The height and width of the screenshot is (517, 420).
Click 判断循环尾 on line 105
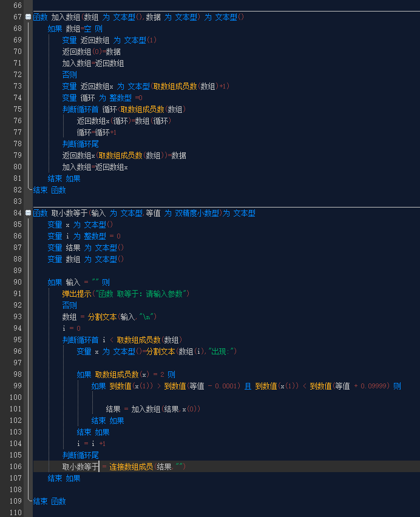80,456
